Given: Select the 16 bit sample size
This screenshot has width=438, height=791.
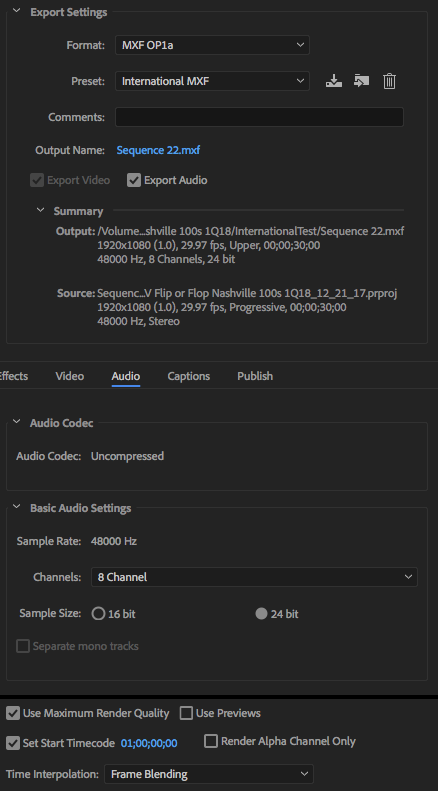Looking at the screenshot, I should 98,614.
